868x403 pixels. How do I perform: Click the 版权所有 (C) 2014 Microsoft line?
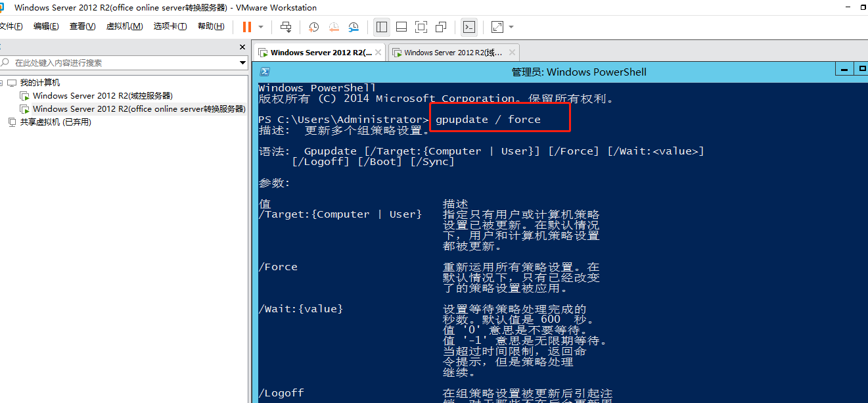436,99
